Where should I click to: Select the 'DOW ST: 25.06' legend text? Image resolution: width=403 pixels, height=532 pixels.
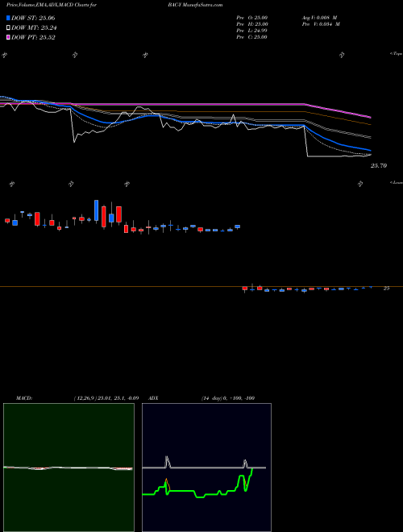click(33, 18)
